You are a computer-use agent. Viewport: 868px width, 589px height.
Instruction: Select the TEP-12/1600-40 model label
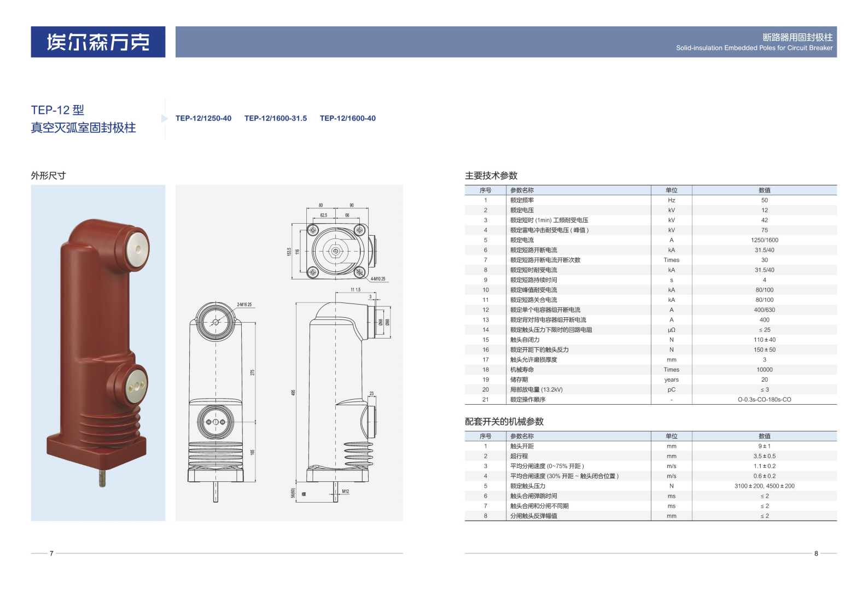[348, 119]
